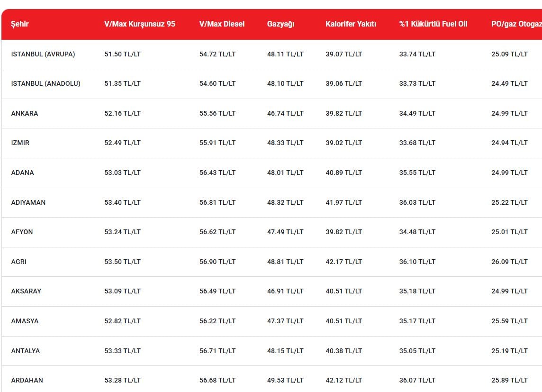Click the 33.74 TL/LT Fuel Oil value
542x392 pixels.
pos(417,54)
